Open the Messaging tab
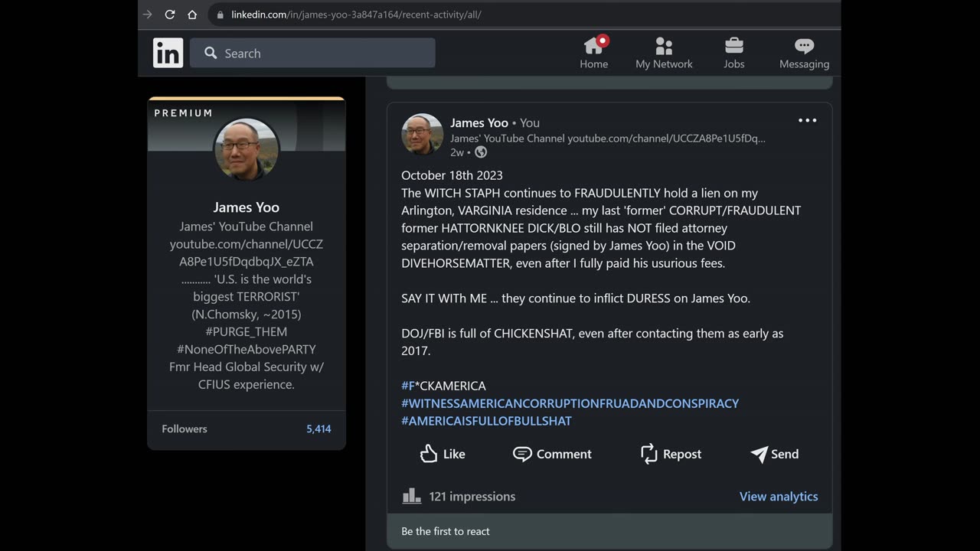This screenshot has height=551, width=980. pyautogui.click(x=804, y=54)
